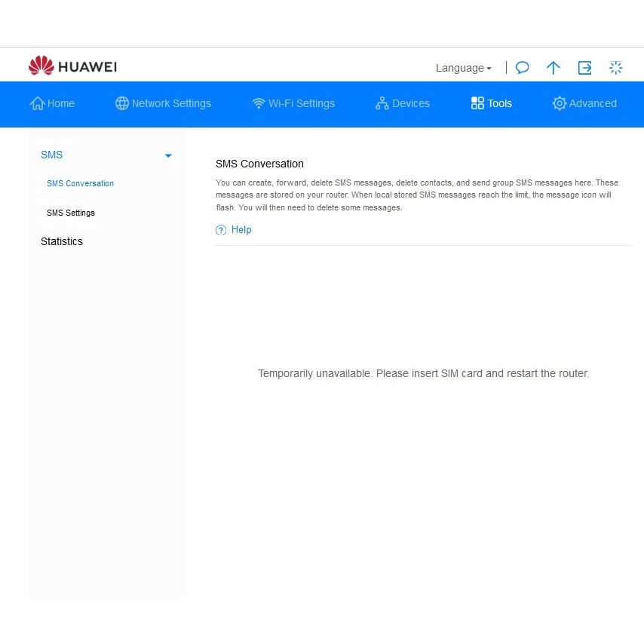Click the Help link text
The height and width of the screenshot is (644, 644).
241,230
